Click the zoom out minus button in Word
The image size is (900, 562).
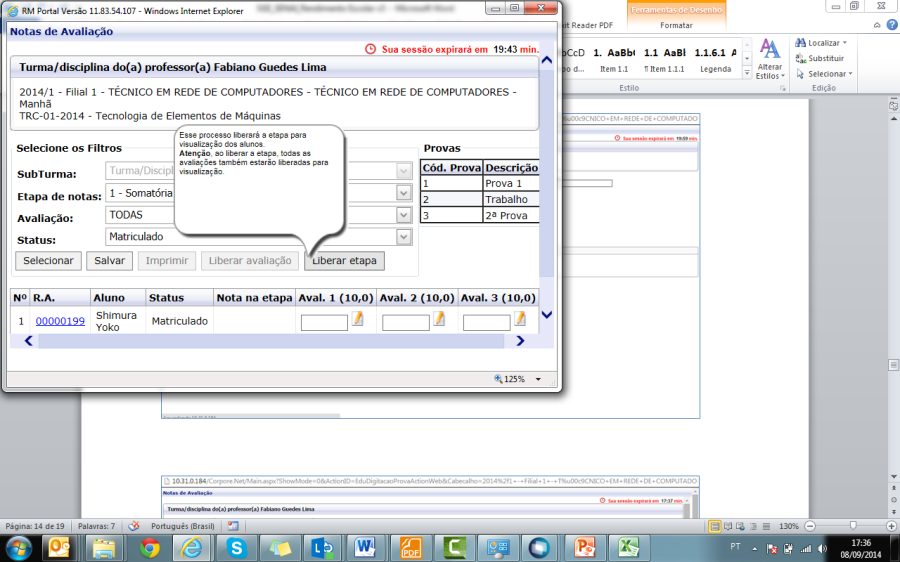tap(810, 526)
